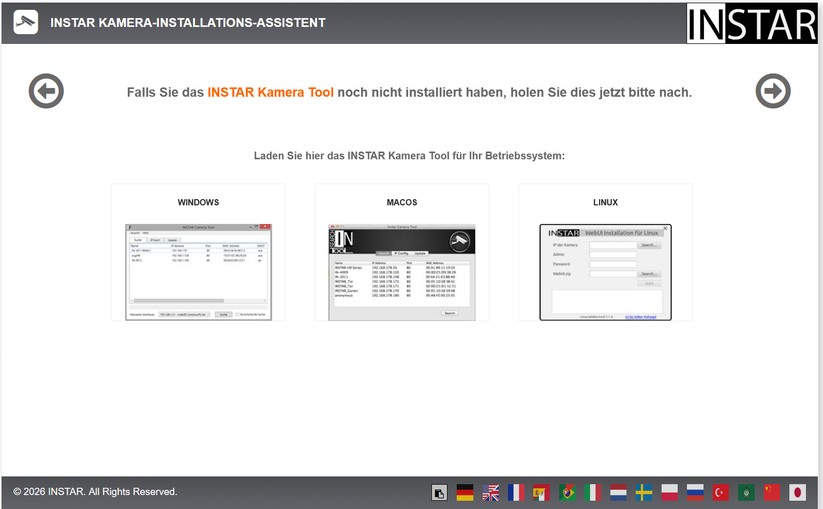Pick the Polish flag
The width and height of the screenshot is (823, 509).
coord(669,493)
